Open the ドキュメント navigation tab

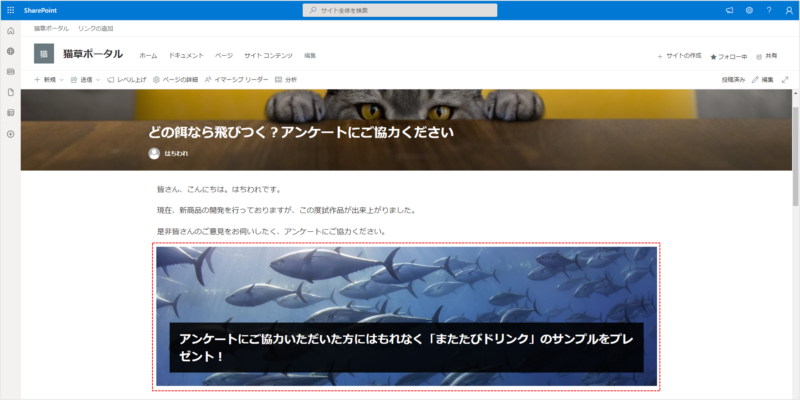tap(186, 55)
